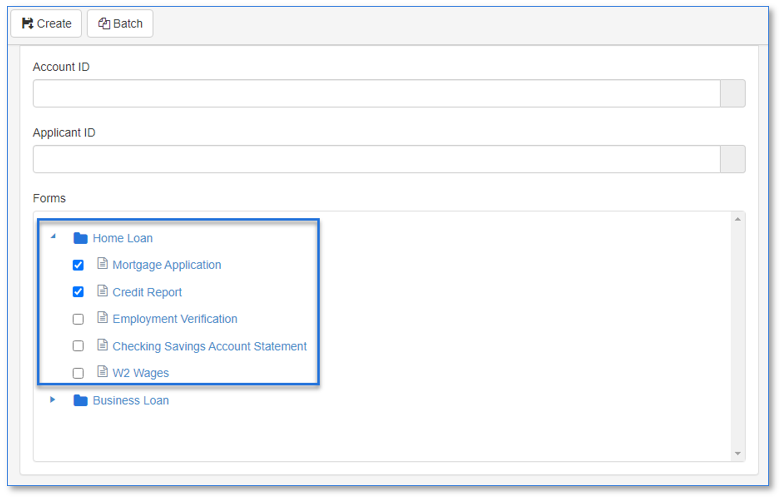Check the Employment Verification checkbox
This screenshot has width=781, height=503.
(x=78, y=319)
